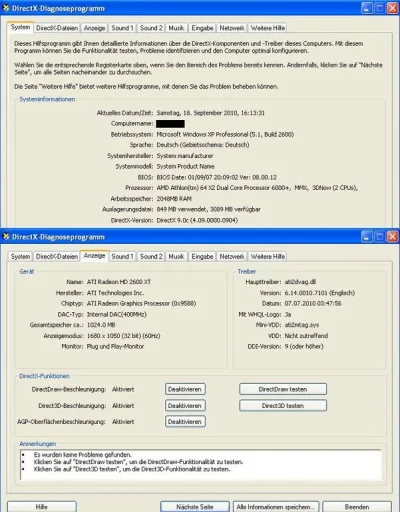
Task: Select System tab in upper window
Action: (x=20, y=27)
